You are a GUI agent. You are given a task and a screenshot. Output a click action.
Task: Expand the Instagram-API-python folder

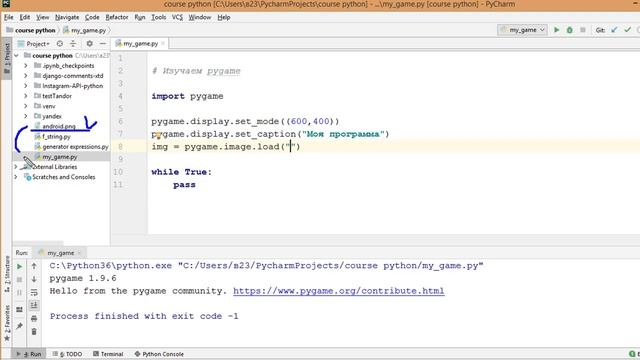26,86
